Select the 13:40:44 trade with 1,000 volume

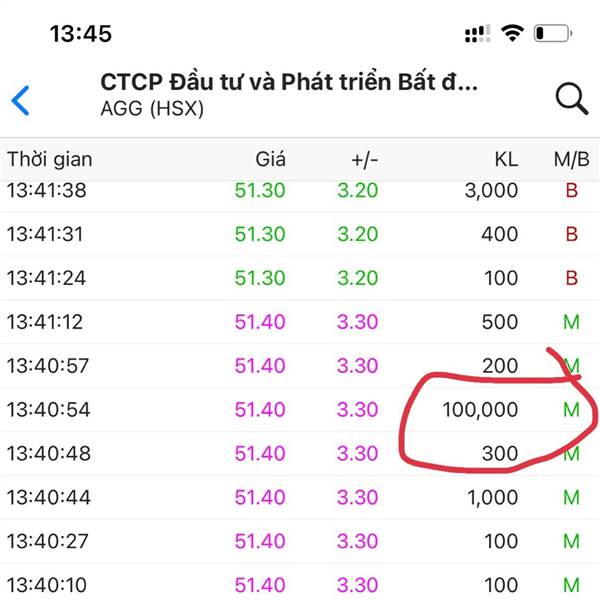(300, 497)
